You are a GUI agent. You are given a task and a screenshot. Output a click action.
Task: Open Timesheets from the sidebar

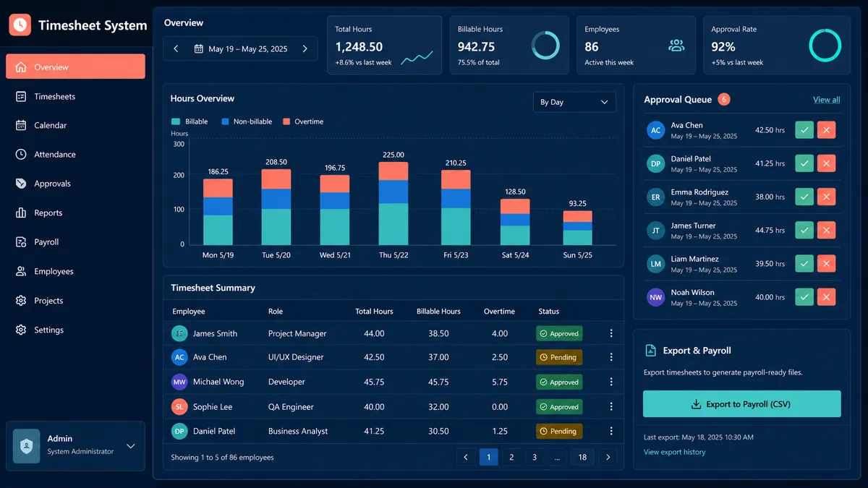point(75,96)
